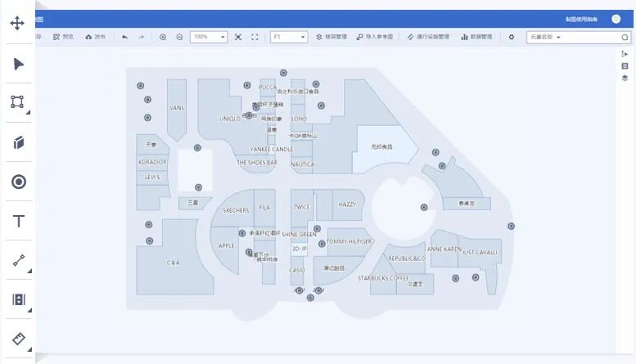Select the move/pan tool
This screenshot has height=364, width=636.
[x=17, y=23]
